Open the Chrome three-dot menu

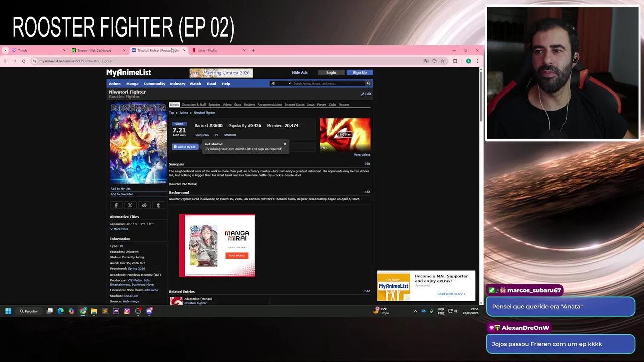(477, 61)
